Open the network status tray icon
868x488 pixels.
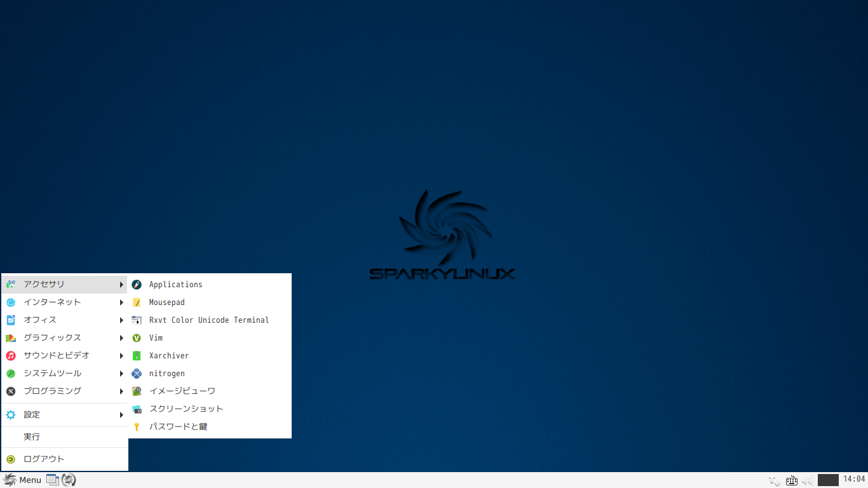click(775, 480)
